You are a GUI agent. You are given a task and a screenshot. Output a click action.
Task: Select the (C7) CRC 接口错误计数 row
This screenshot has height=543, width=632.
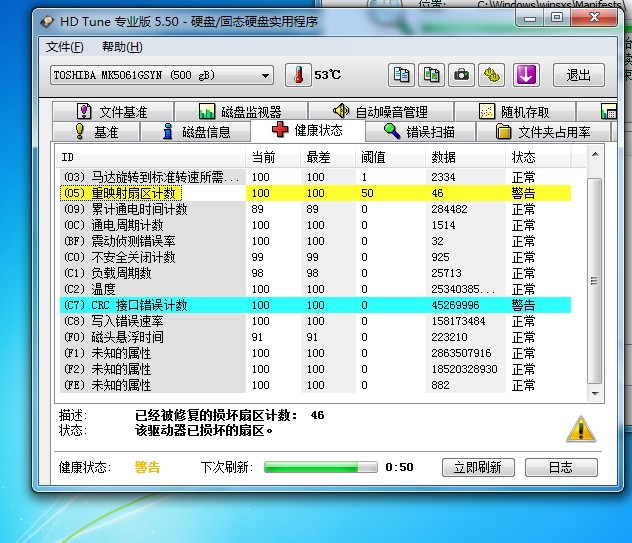316,305
